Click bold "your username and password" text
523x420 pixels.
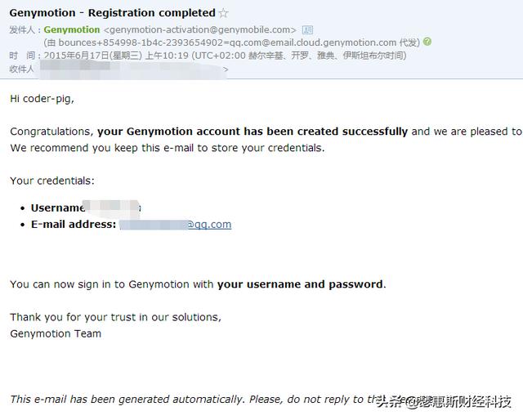pos(300,284)
